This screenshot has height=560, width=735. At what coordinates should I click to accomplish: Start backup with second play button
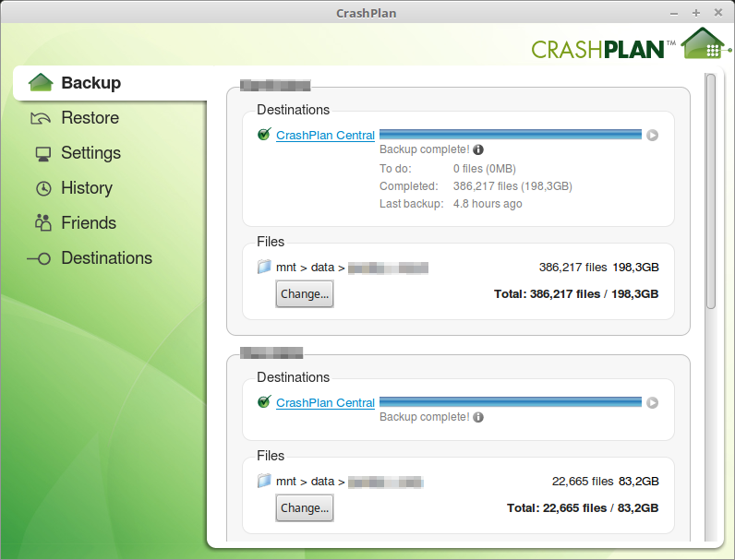pos(652,402)
